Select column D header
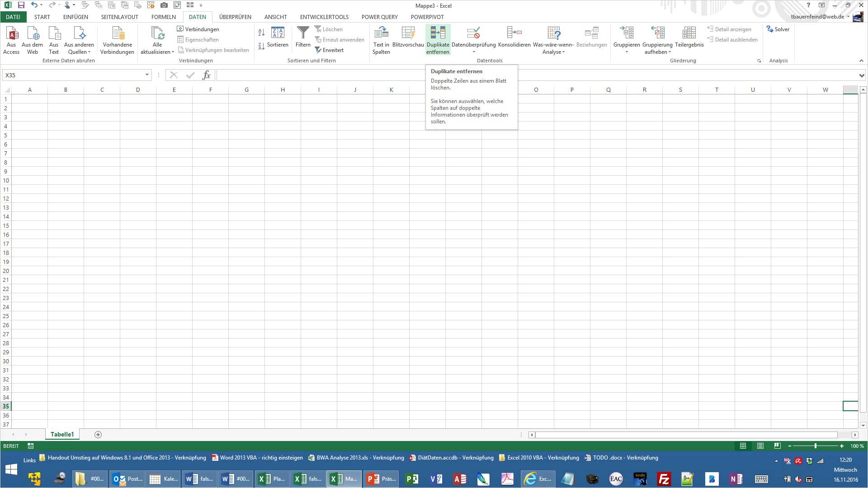Screen dimensions: 868x488 click(x=138, y=89)
